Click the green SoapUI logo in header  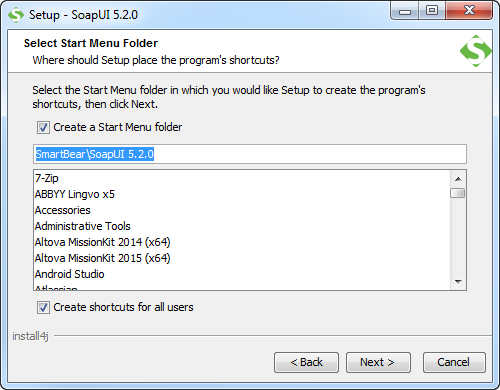click(476, 51)
